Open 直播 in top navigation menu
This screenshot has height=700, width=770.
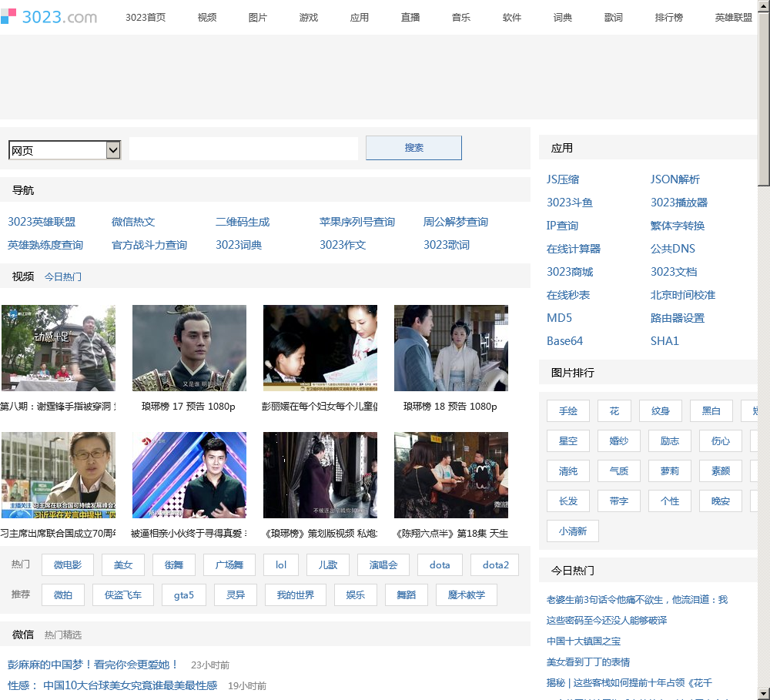pyautogui.click(x=410, y=17)
